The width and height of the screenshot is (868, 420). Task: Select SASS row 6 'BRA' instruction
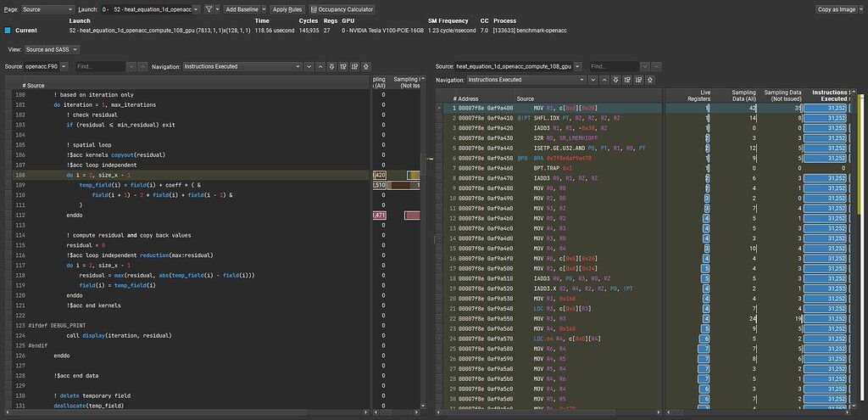(x=551, y=158)
